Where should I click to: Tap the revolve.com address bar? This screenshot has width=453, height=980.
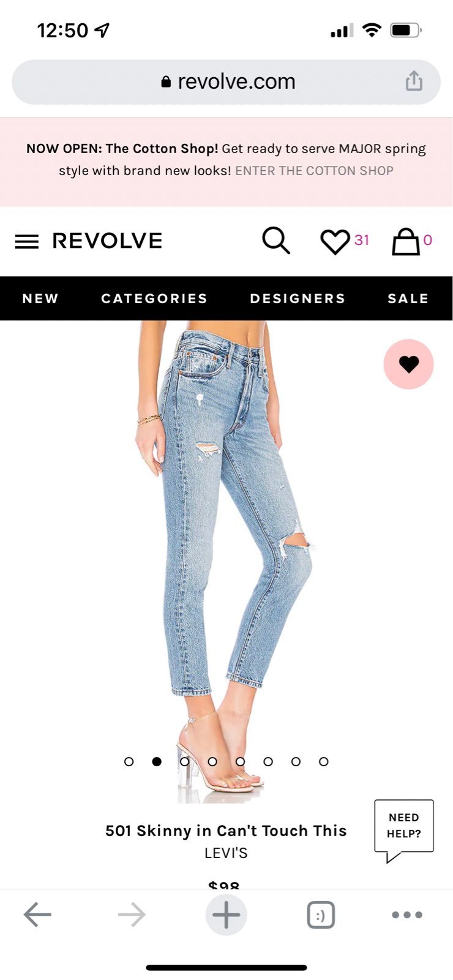tap(226, 82)
